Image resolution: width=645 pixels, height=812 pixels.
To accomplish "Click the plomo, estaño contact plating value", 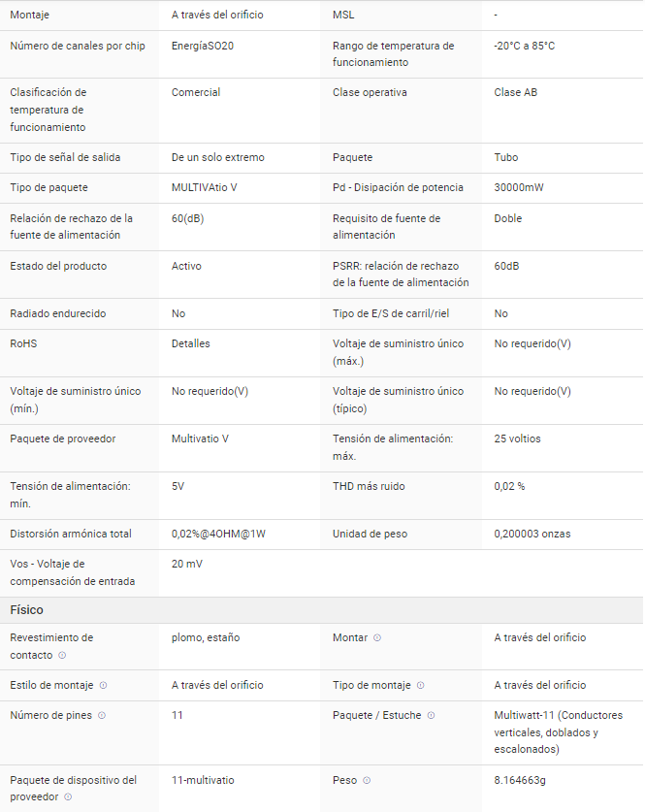I will (206, 637).
